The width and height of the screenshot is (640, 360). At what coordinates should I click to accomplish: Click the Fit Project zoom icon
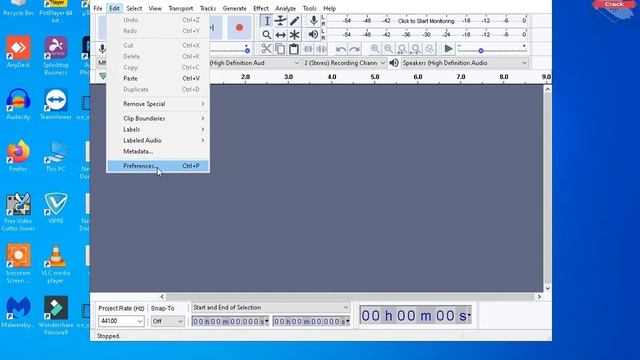click(x=416, y=49)
